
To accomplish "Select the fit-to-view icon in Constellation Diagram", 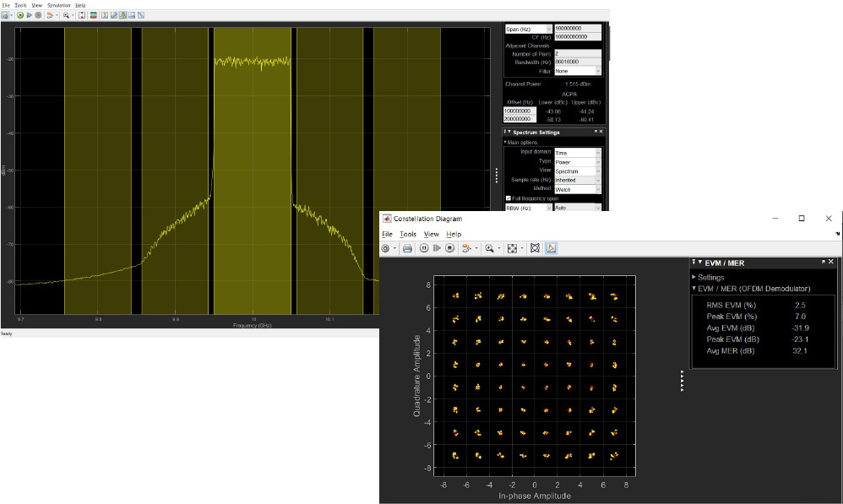I will pyautogui.click(x=511, y=248).
